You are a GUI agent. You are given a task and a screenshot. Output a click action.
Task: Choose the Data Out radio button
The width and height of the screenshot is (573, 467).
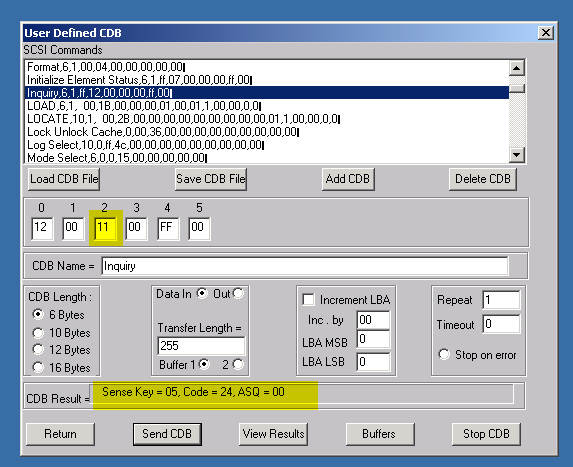pos(238,293)
